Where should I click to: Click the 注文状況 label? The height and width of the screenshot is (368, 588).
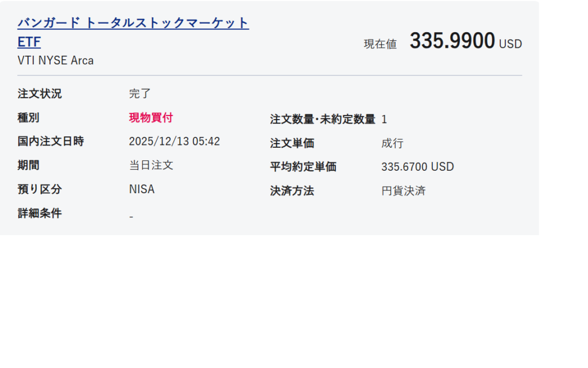coord(40,94)
